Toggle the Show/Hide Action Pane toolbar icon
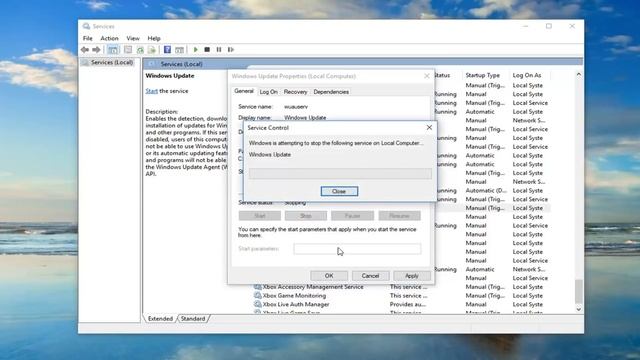640x360 pixels. [179, 49]
